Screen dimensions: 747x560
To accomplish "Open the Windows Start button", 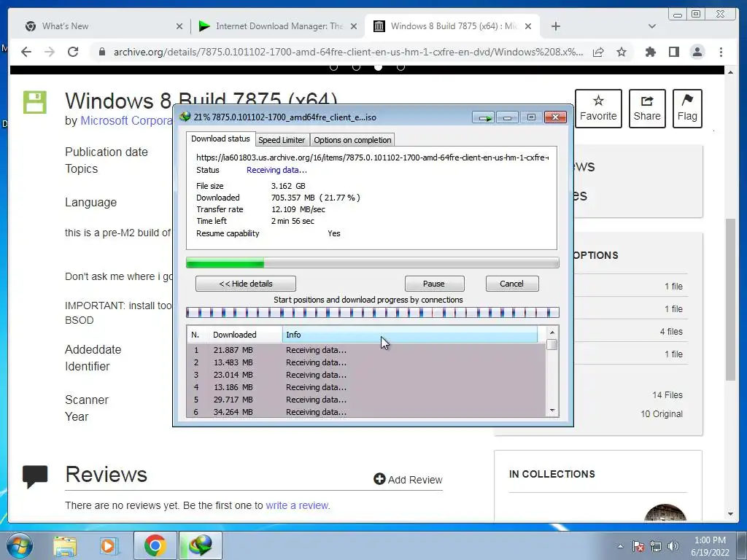I will [19, 545].
